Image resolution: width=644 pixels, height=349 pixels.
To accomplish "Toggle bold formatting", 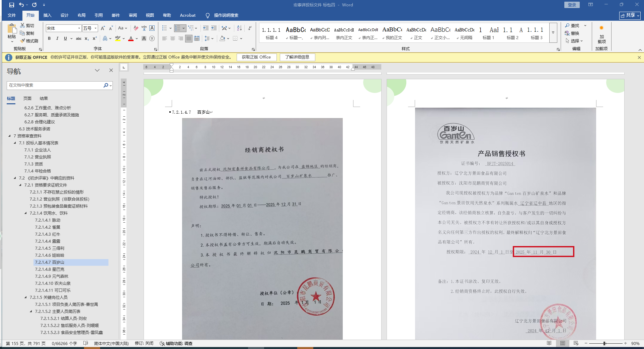I will (49, 38).
